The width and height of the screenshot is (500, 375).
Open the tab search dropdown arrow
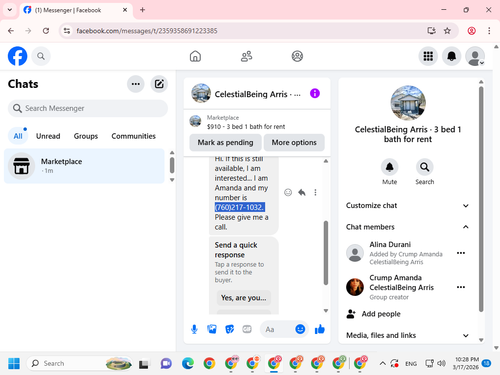(x=10, y=10)
